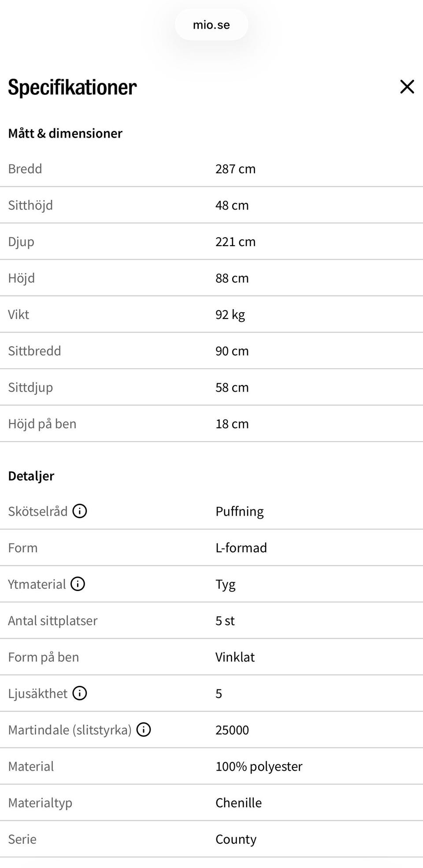Click the Chenille material type value
This screenshot has width=423, height=868.
[x=238, y=803]
